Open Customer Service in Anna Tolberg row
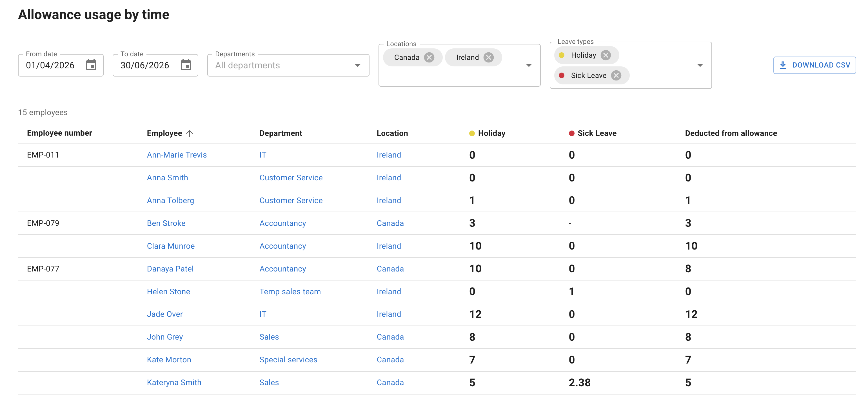This screenshot has height=395, width=868. (291, 200)
